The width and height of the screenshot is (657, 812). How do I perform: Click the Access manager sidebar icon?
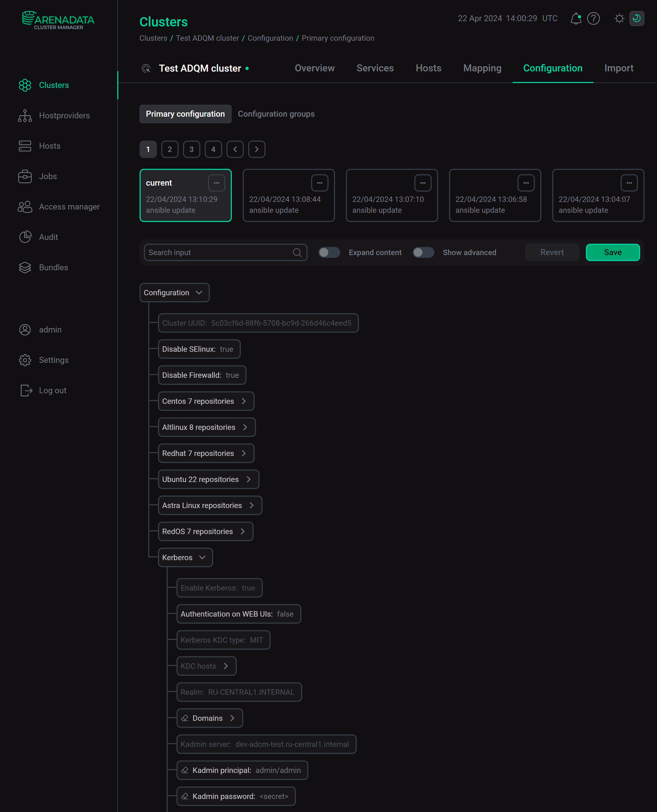click(24, 206)
